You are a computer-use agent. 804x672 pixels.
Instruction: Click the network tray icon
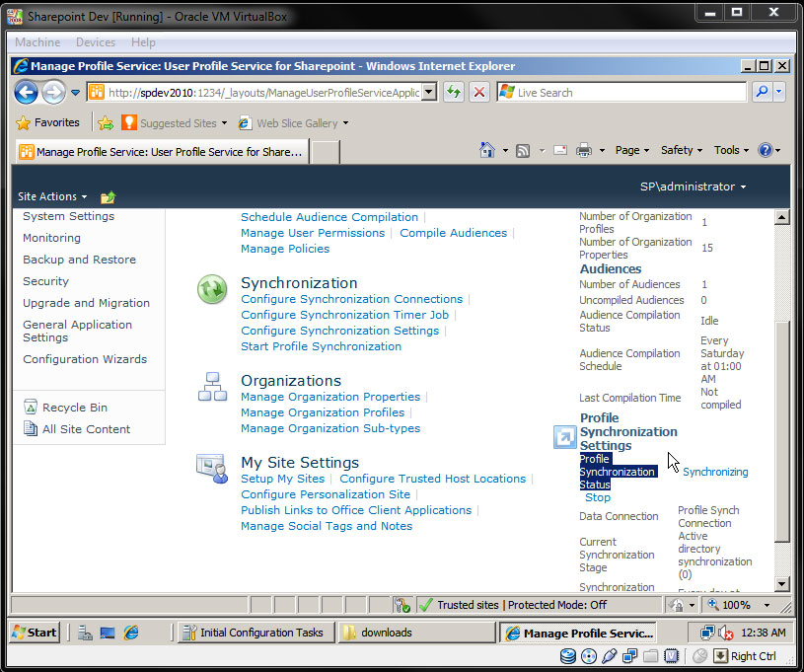coord(707,633)
